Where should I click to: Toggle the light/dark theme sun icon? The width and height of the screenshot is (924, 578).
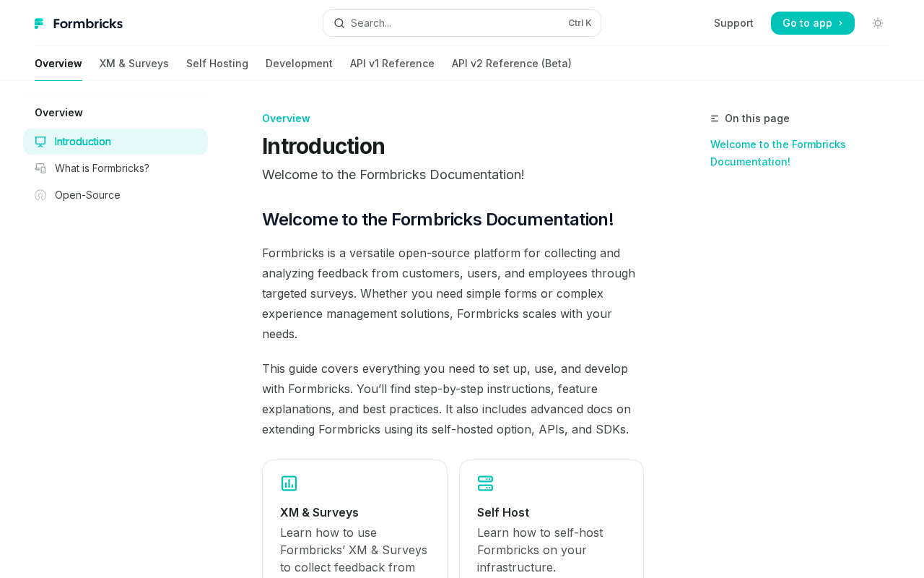(878, 23)
